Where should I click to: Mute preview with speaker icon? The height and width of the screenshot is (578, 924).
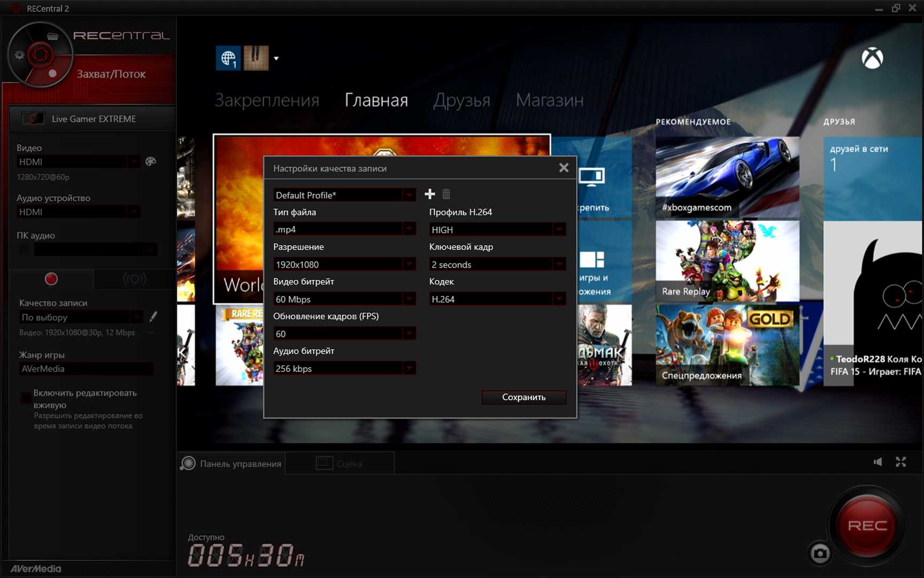tap(877, 462)
